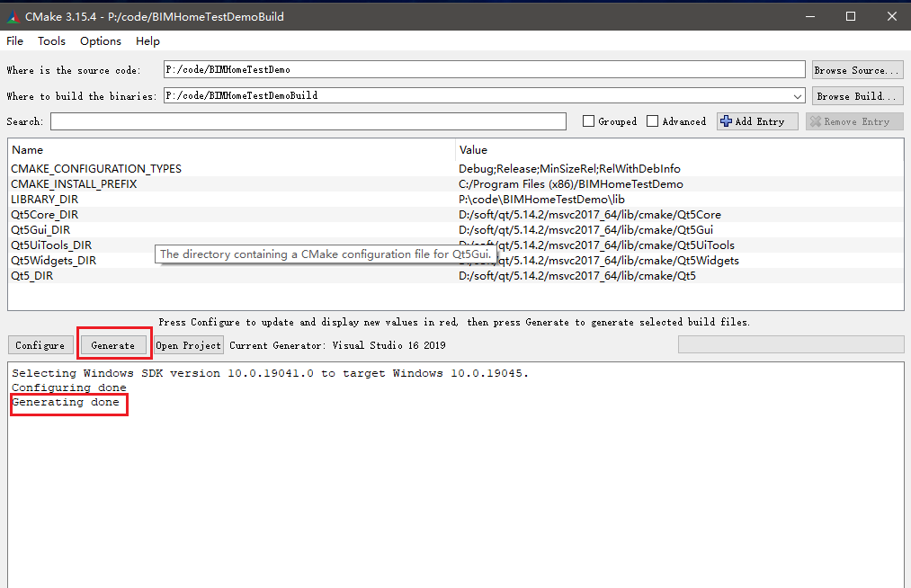This screenshot has width=911, height=588.
Task: Click the Name column header
Action: (x=27, y=150)
